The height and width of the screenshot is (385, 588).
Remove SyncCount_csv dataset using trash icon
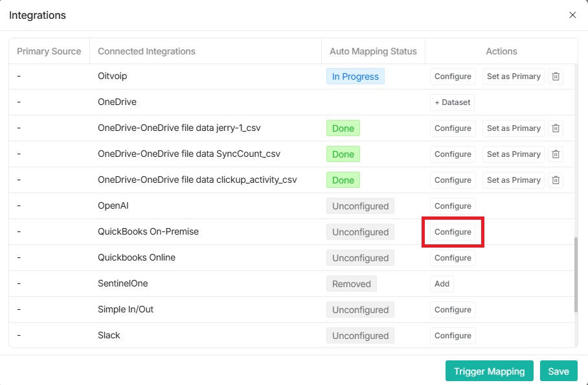tap(556, 154)
